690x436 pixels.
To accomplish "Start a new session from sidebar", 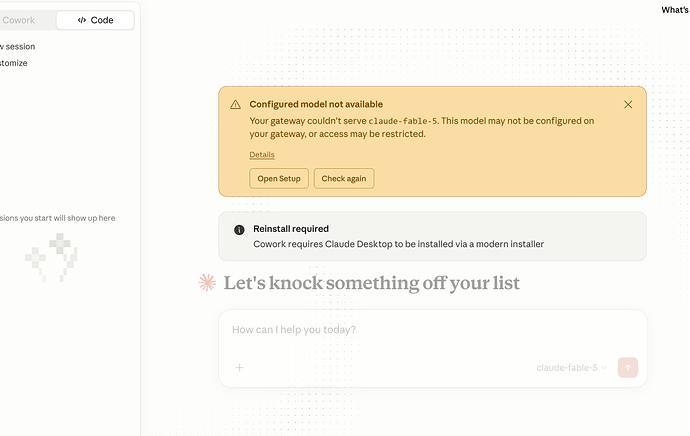I will pyautogui.click(x=18, y=47).
